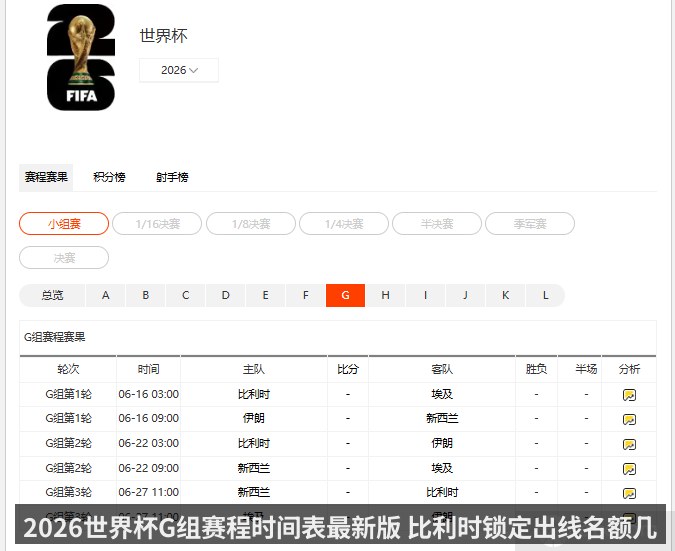Click the time 06-16 03:00

point(149,394)
